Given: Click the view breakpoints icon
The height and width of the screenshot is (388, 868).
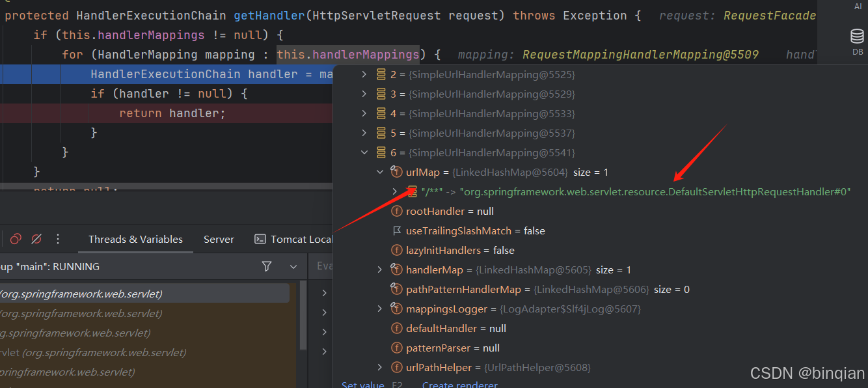Looking at the screenshot, I should 15,239.
